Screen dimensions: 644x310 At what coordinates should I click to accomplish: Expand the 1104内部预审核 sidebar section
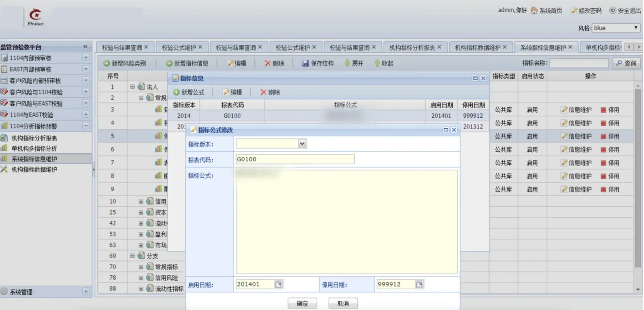click(x=86, y=57)
